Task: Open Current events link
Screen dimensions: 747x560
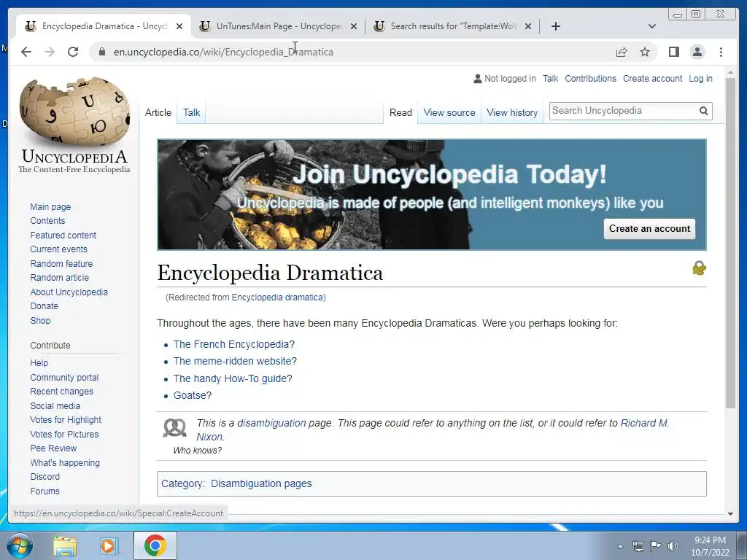Action: (58, 249)
